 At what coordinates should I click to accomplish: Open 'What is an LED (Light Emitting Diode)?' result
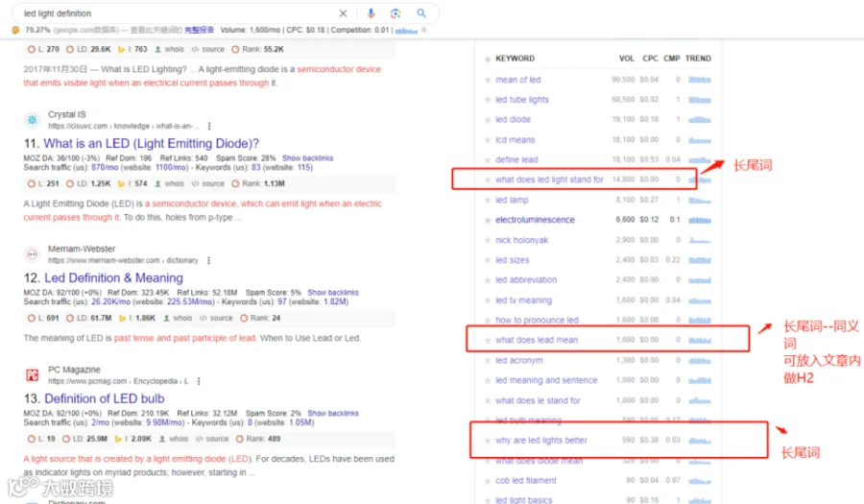click(x=151, y=144)
